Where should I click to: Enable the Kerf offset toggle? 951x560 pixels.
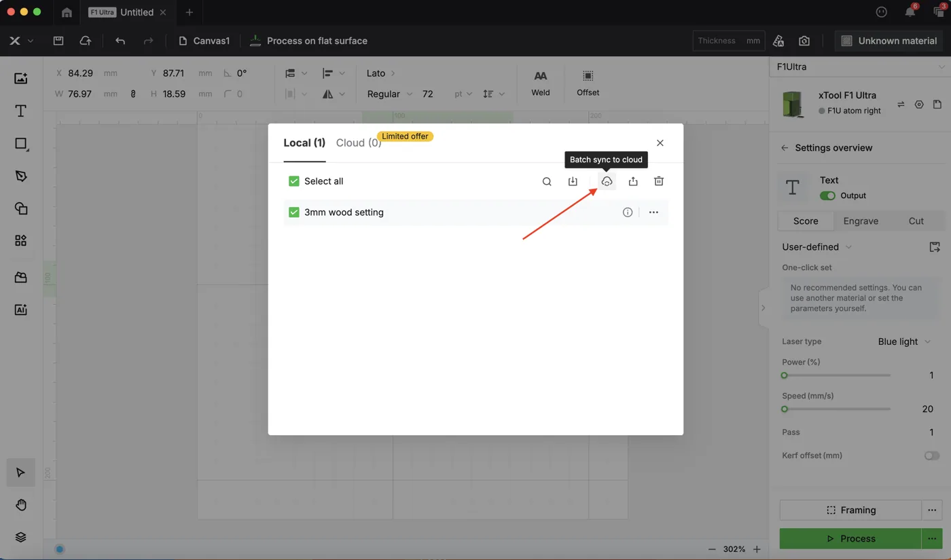(x=932, y=455)
